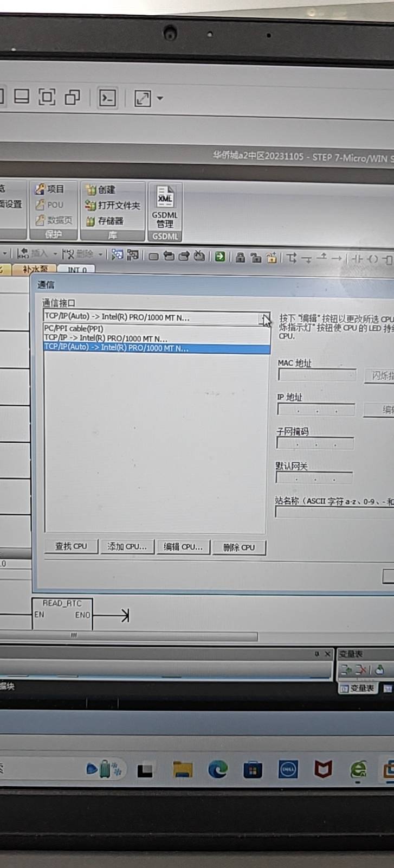
Task: Click the 查找 CPU button
Action: [71, 546]
